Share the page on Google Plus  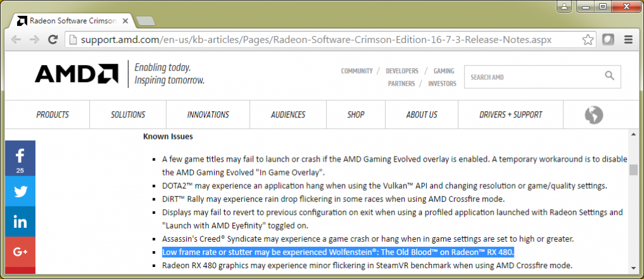(20, 252)
